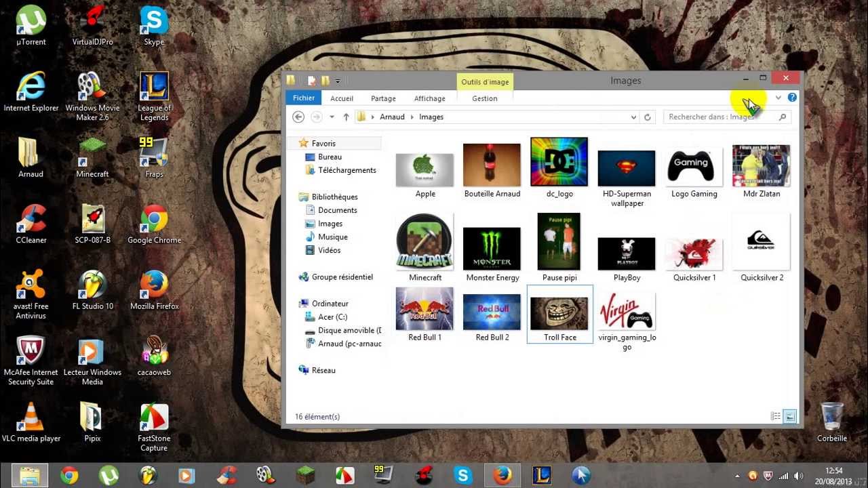Switch to the Partage ribbon tab
The image size is (868, 488).
[383, 98]
